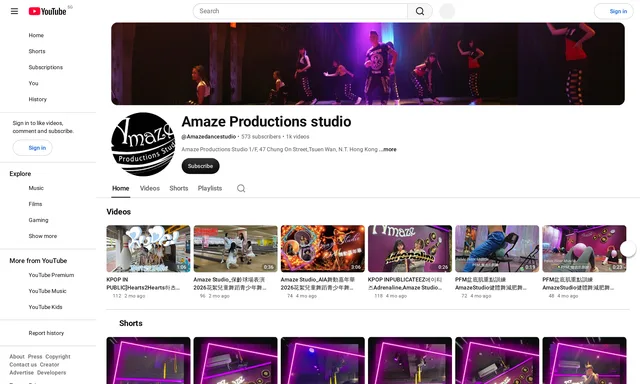Click Amaze Productions channel avatar
The width and height of the screenshot is (640, 384).
click(x=143, y=144)
